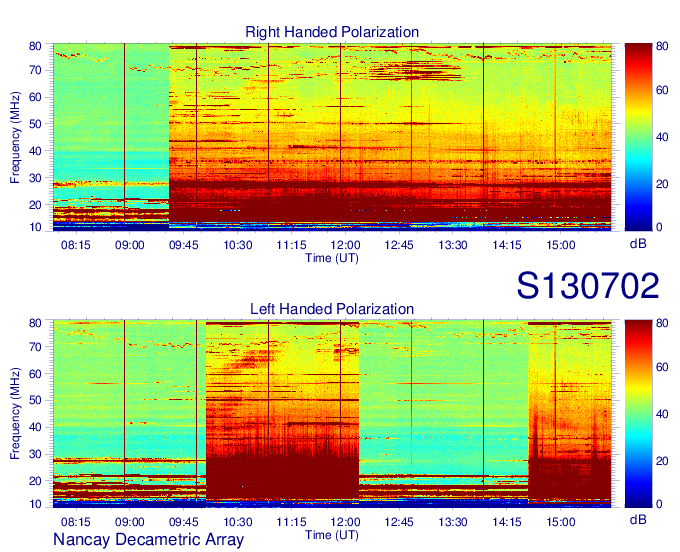The width and height of the screenshot is (680, 552).
Task: Click the 70 frequency tick on bottom plot
Action: point(36,347)
